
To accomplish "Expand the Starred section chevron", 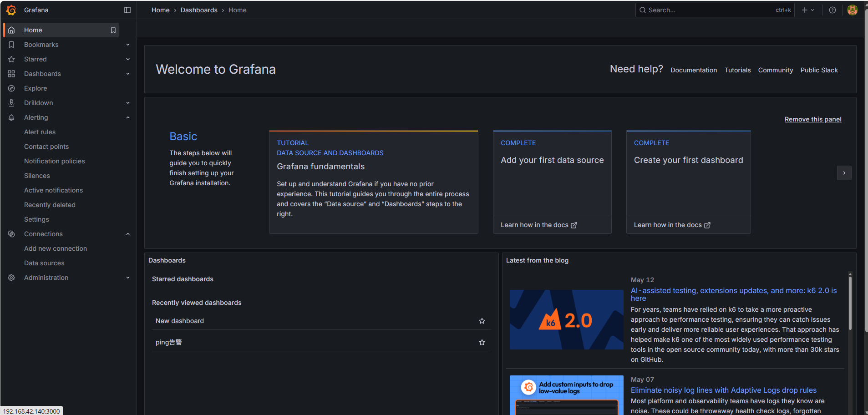I will coord(128,59).
